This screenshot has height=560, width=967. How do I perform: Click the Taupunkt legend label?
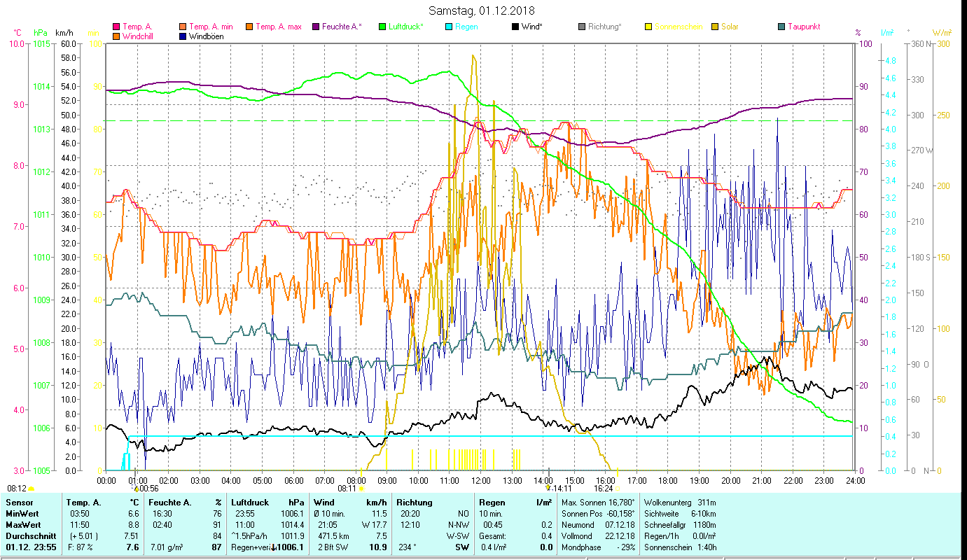[x=803, y=27]
